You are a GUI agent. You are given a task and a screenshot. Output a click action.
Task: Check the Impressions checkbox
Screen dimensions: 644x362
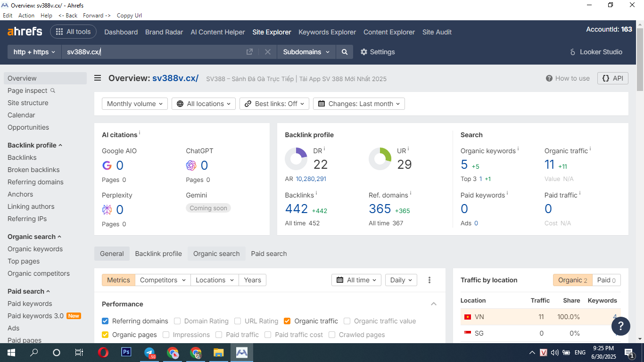pos(166,335)
